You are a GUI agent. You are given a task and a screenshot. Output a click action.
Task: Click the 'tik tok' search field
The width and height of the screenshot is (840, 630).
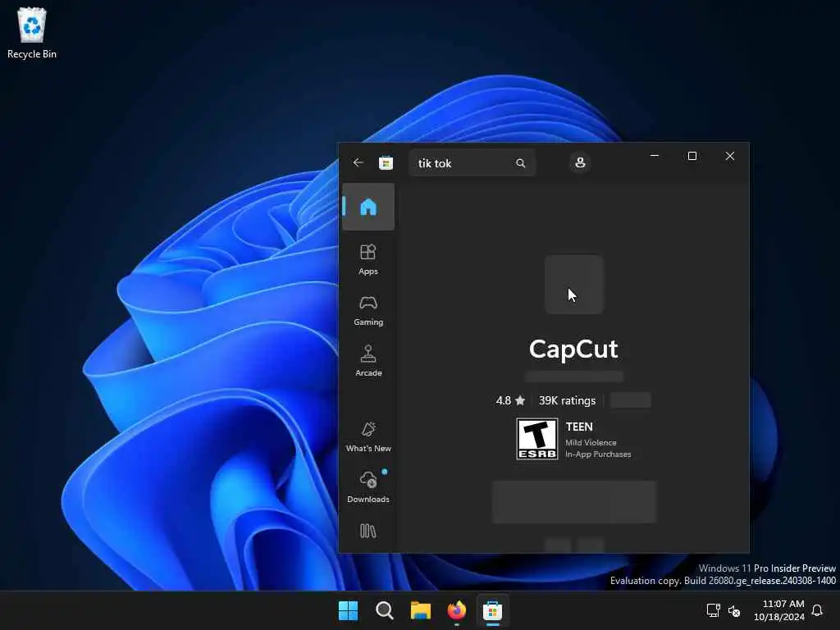pyautogui.click(x=472, y=163)
